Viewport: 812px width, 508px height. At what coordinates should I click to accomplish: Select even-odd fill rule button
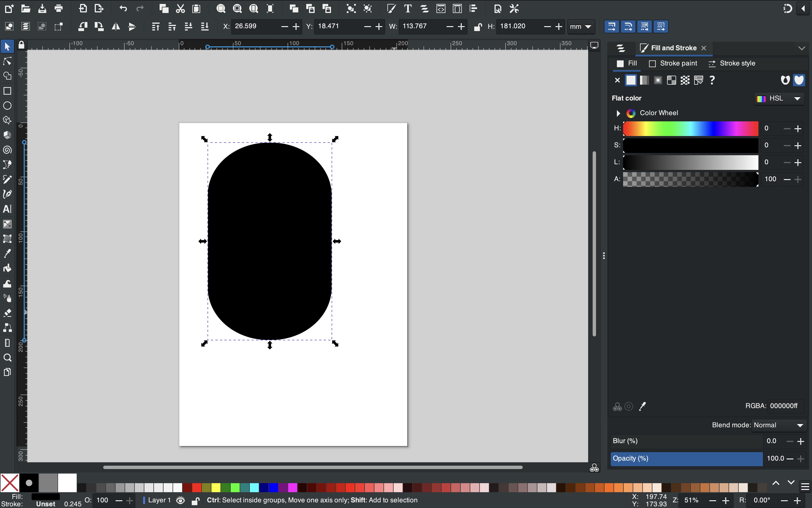785,80
